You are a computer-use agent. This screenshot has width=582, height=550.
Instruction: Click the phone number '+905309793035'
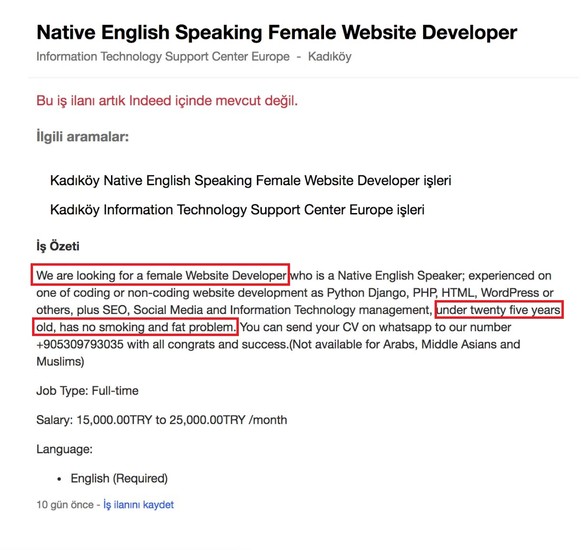(80, 344)
